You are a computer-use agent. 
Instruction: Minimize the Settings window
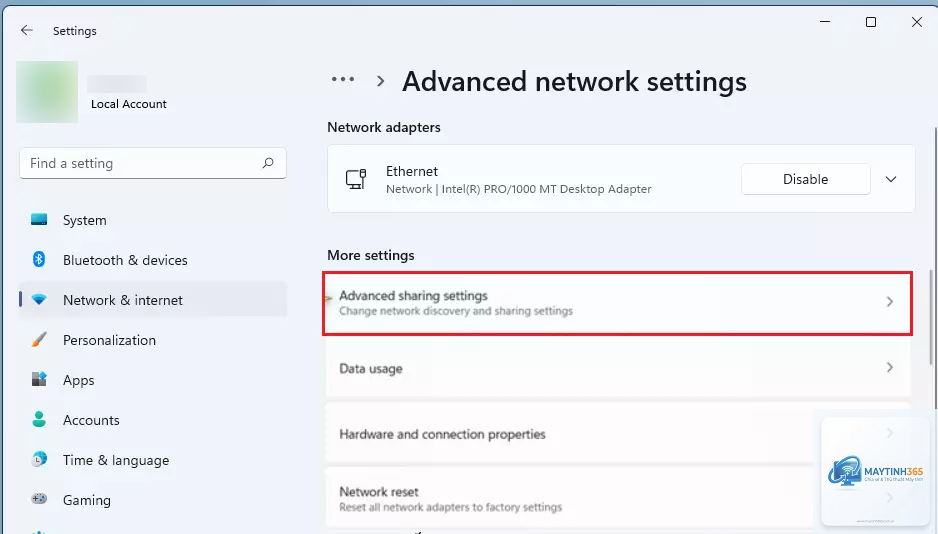click(825, 22)
